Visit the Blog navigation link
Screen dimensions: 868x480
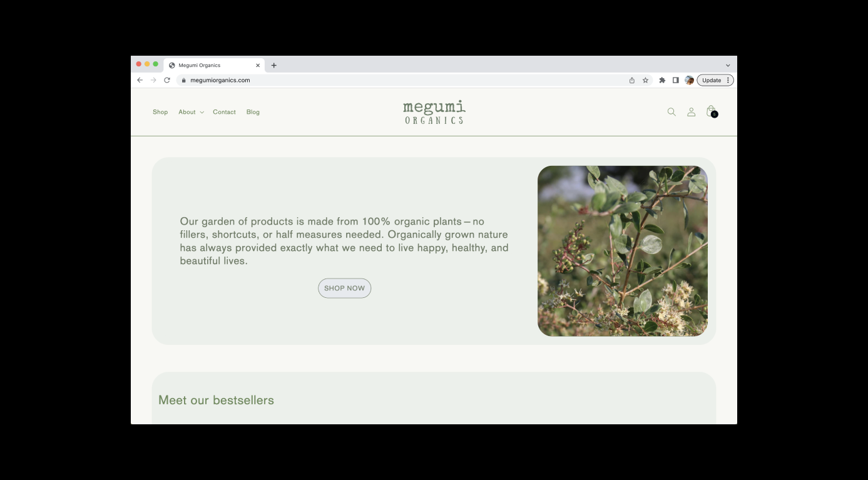tap(253, 112)
